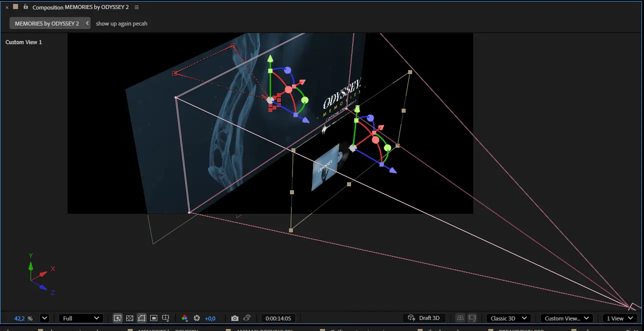Click lower gizmo green rotation circle

[x=387, y=148]
